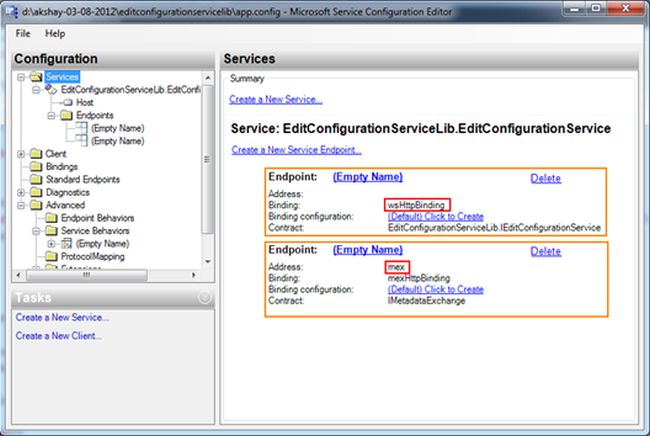Select the Services tree item

click(62, 77)
